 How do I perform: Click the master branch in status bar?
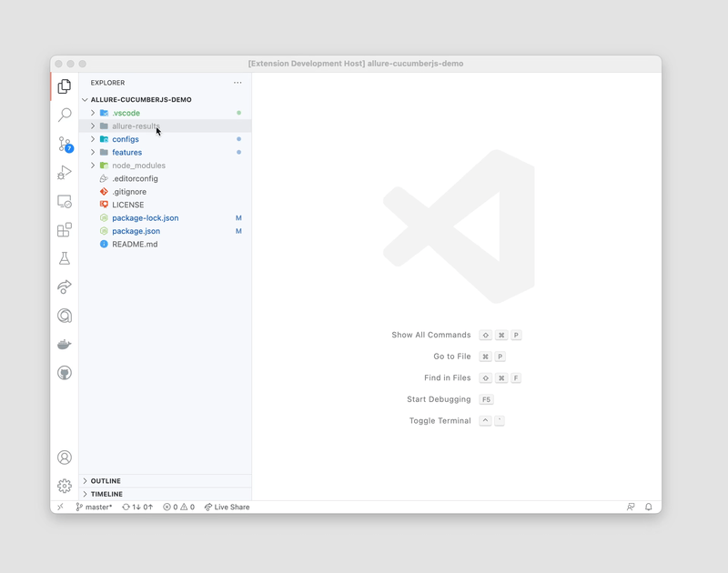coord(95,508)
